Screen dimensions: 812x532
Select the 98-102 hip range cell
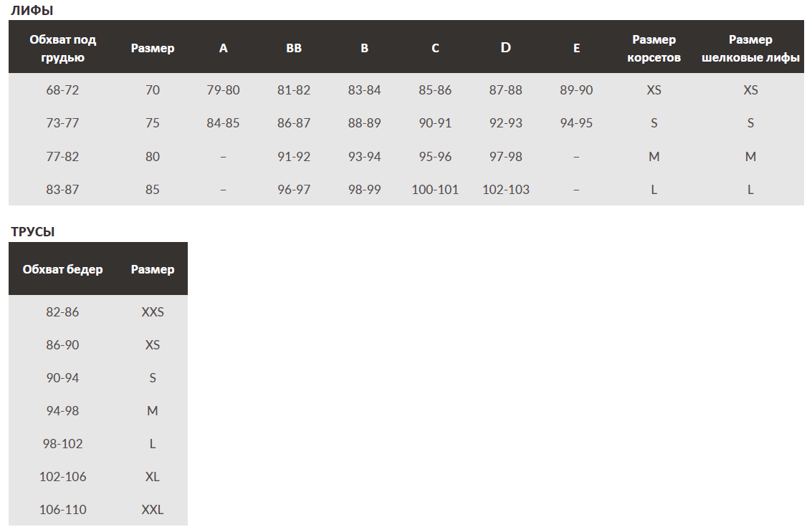coord(63,444)
